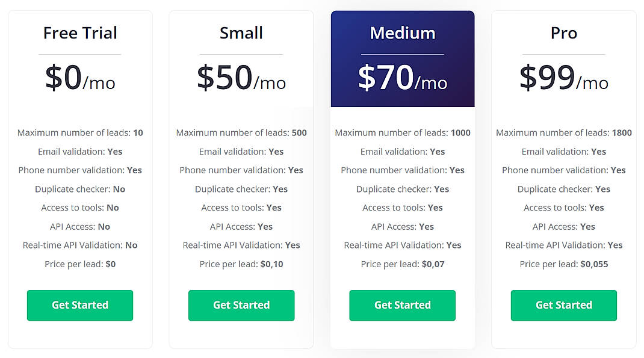Click Get Started under Pro plan
Image resolution: width=644 pixels, height=358 pixels.
[563, 305]
